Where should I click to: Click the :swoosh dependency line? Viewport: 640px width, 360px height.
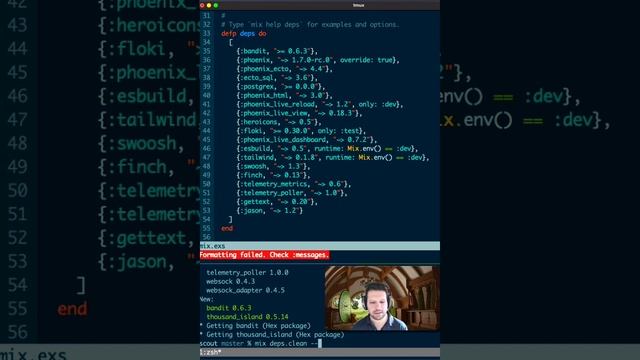coord(273,166)
